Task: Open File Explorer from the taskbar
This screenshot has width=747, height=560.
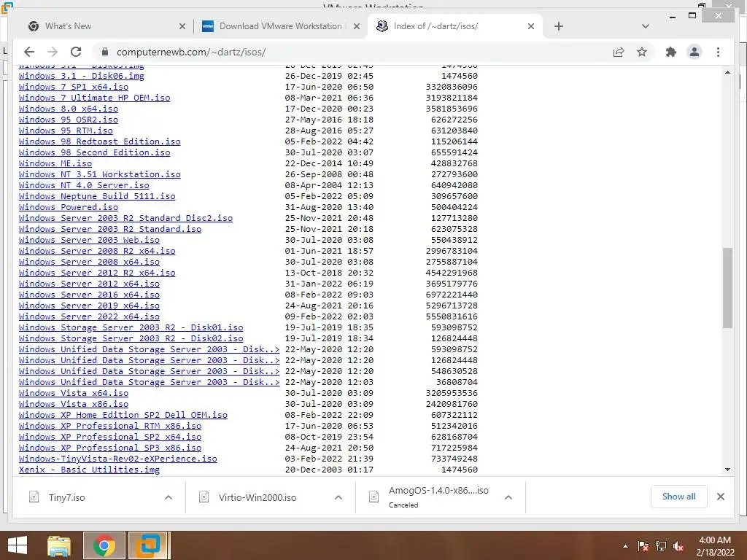Action: (59, 545)
